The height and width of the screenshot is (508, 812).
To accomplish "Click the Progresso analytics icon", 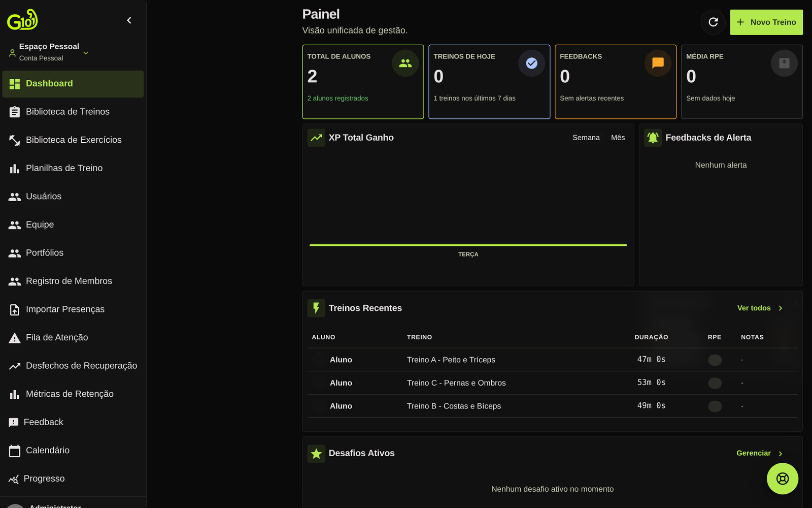I will tap(14, 479).
